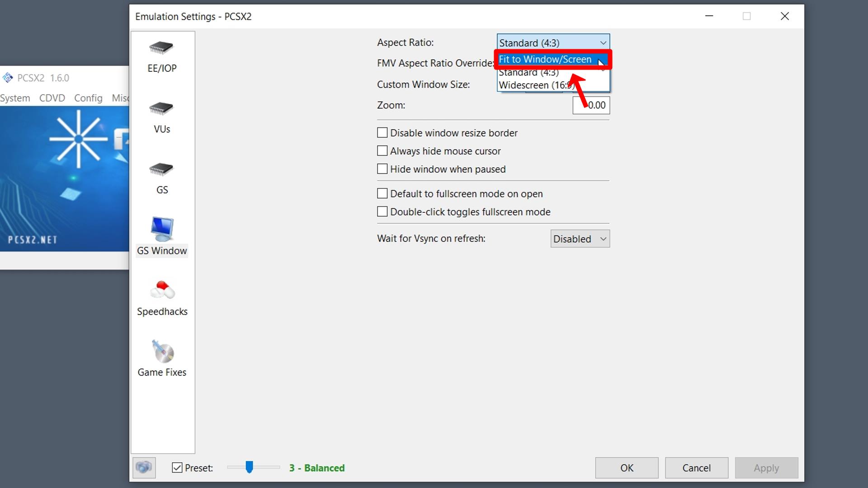
Task: Click the 3 - Balanced preset label
Action: pos(317,468)
